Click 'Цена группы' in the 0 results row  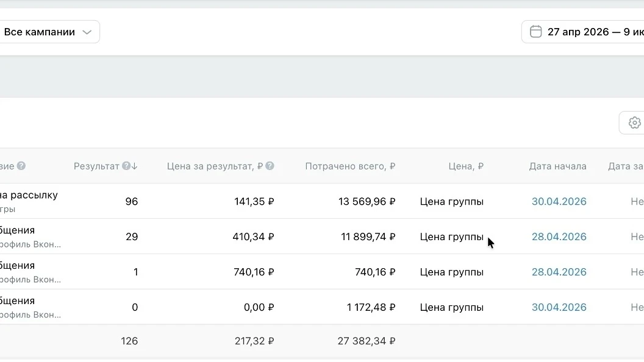[451, 307]
